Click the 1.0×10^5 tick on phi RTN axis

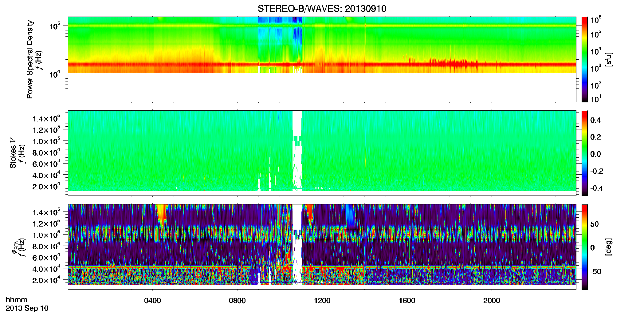tap(47, 235)
